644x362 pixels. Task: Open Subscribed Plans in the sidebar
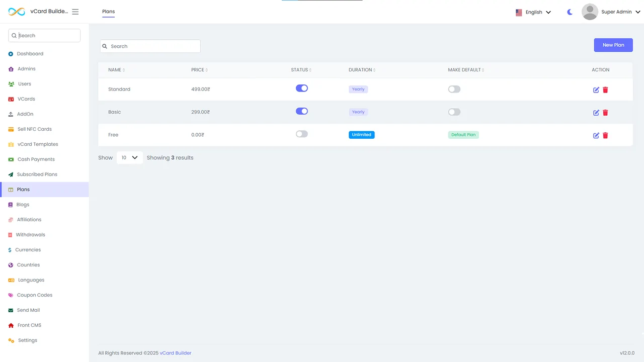[37, 174]
